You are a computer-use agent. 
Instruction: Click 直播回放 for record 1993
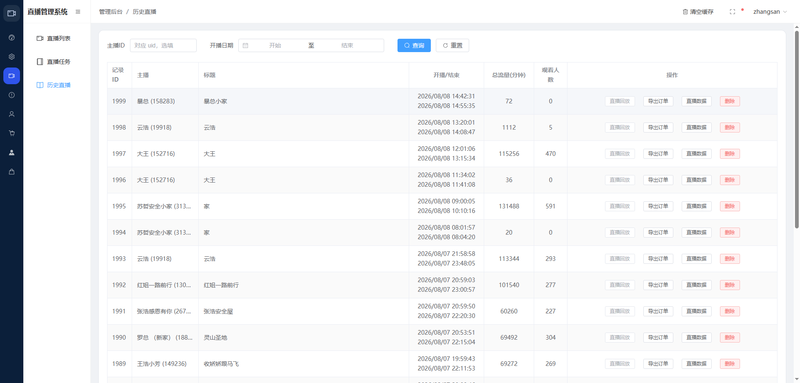point(620,259)
